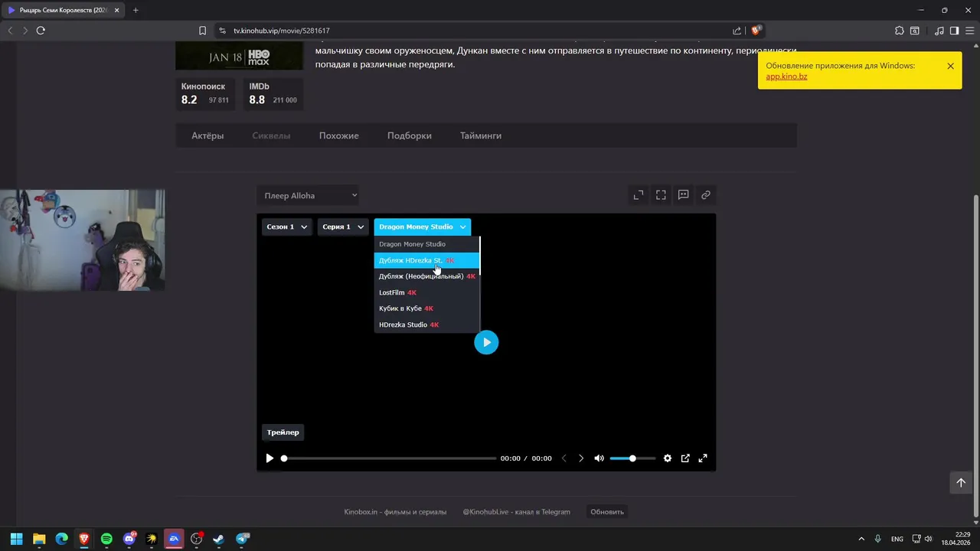Open the Windows Start menu
The width and height of the screenshot is (980, 551).
coord(16,539)
